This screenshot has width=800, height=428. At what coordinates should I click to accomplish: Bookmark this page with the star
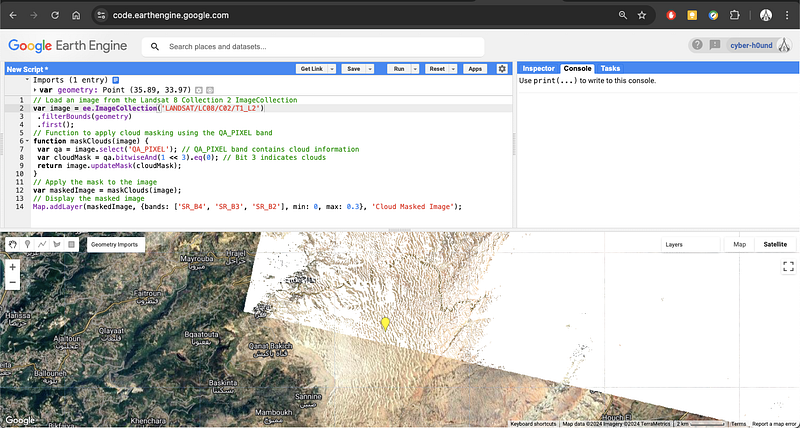(642, 15)
